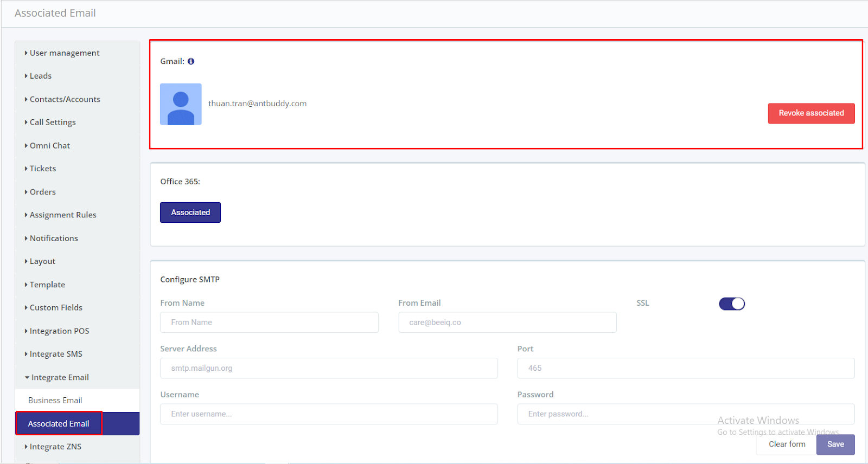
Task: Expand the Integrate ZNS menu
Action: pos(77,447)
